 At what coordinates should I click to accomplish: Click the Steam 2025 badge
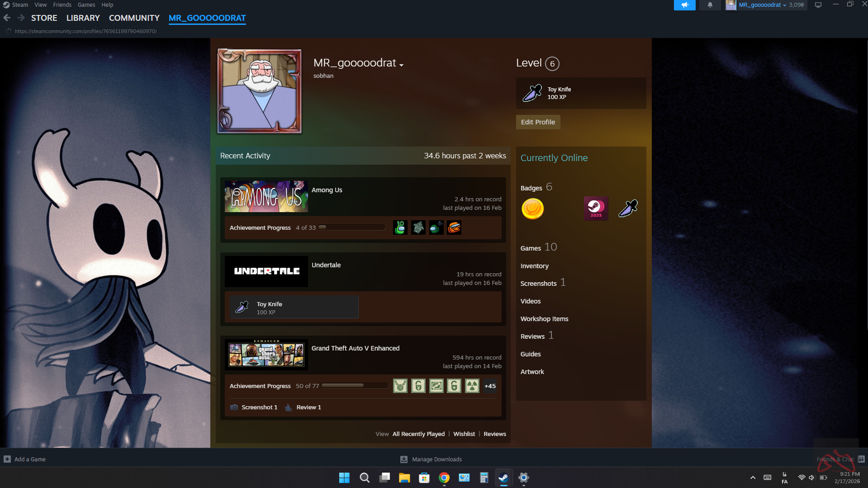596,208
